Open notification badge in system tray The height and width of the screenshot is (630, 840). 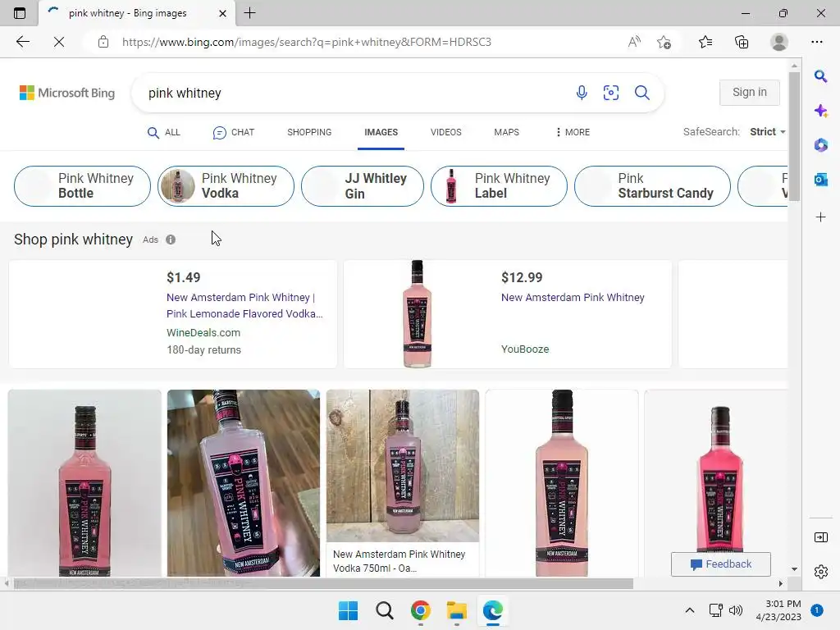(817, 609)
